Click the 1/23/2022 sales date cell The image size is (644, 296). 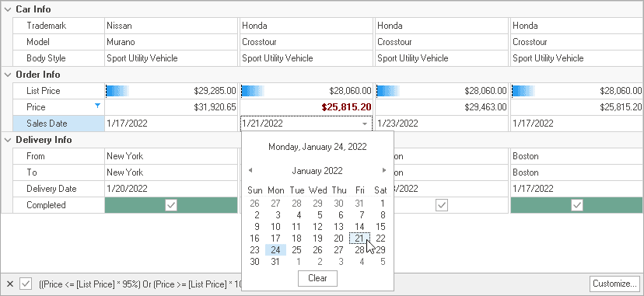pos(442,124)
